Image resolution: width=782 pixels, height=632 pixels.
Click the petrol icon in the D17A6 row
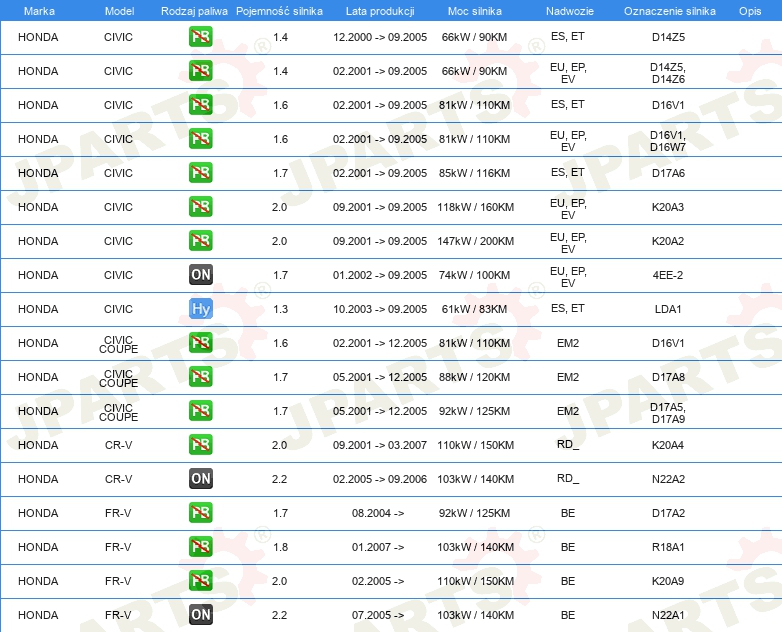click(x=200, y=173)
